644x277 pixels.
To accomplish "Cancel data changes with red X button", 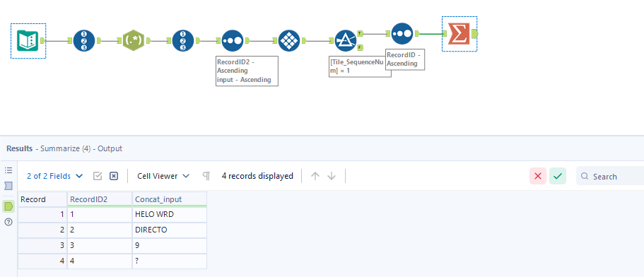I will point(538,176).
